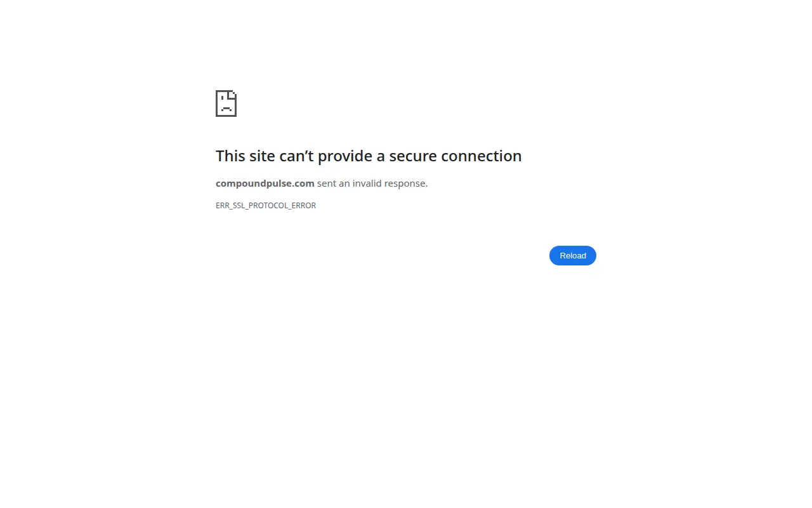Click the "sent an invalid response" text
812x508 pixels.
coord(372,184)
